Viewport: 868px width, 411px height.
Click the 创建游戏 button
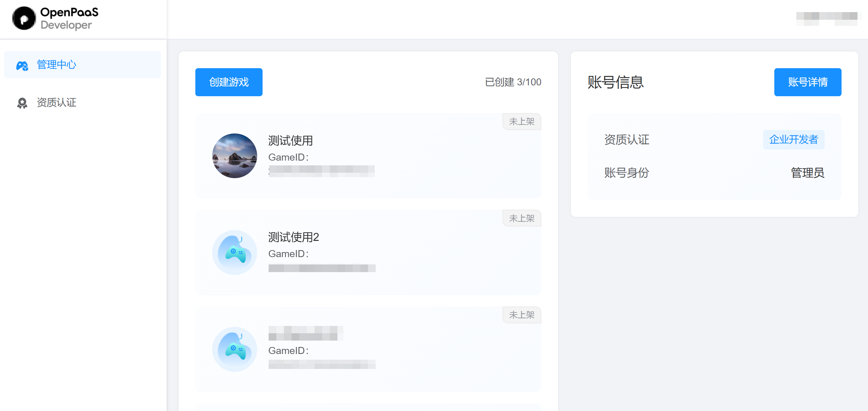point(229,82)
